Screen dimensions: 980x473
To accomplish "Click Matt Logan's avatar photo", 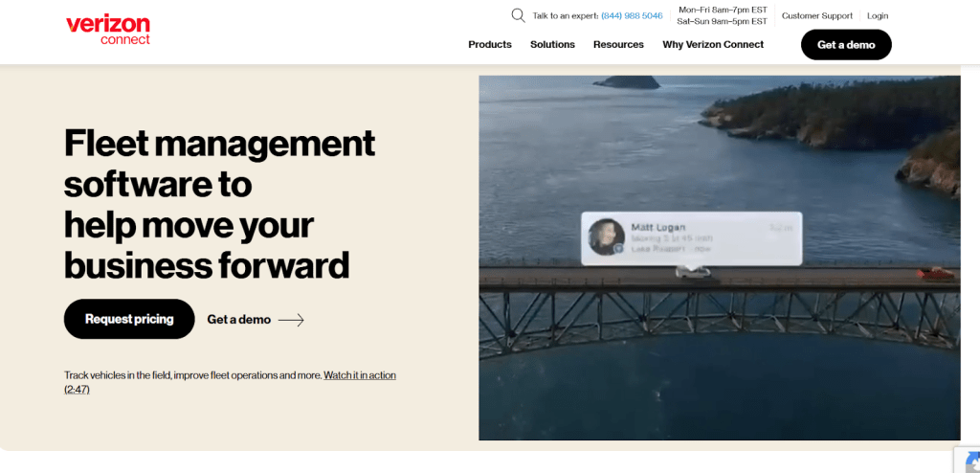I will pyautogui.click(x=606, y=237).
